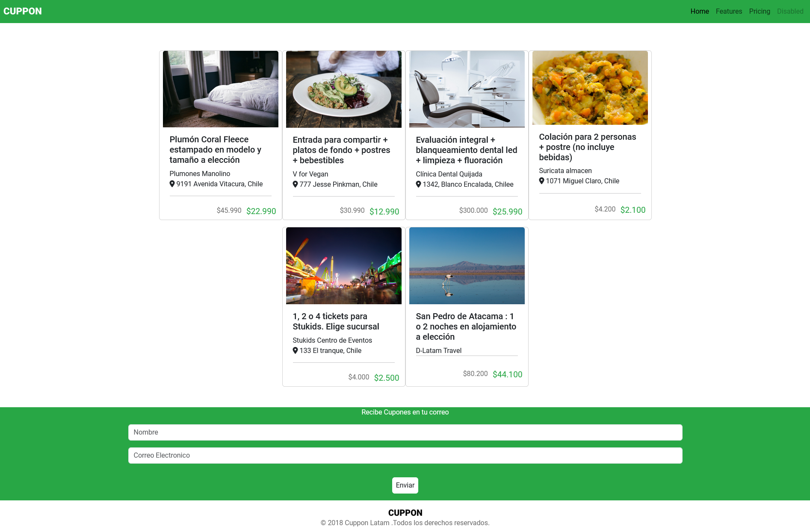Viewport: 810px width, 532px height.
Task: Open the dental chair clinic image
Action: pos(467,89)
